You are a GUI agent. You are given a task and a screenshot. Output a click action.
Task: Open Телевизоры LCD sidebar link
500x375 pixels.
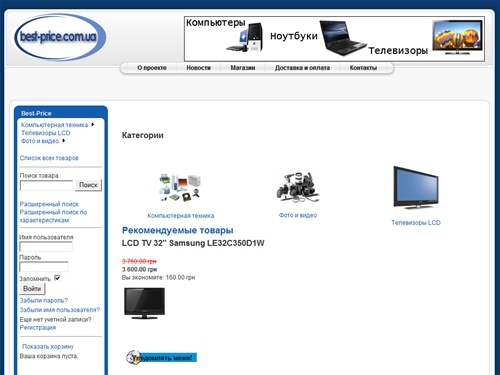(x=46, y=133)
